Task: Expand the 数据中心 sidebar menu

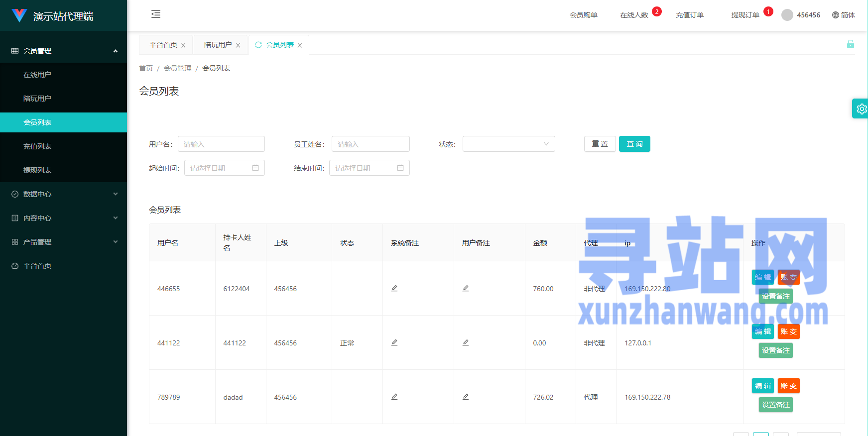Action: point(64,194)
